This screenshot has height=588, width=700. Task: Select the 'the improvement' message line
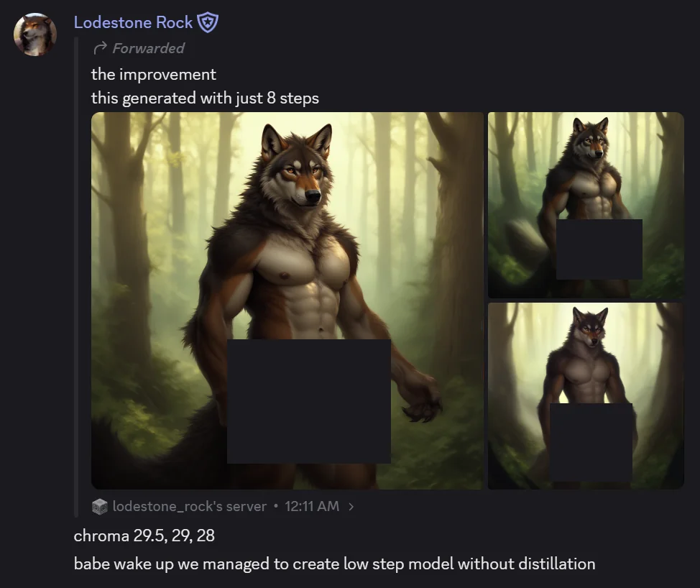coord(154,74)
